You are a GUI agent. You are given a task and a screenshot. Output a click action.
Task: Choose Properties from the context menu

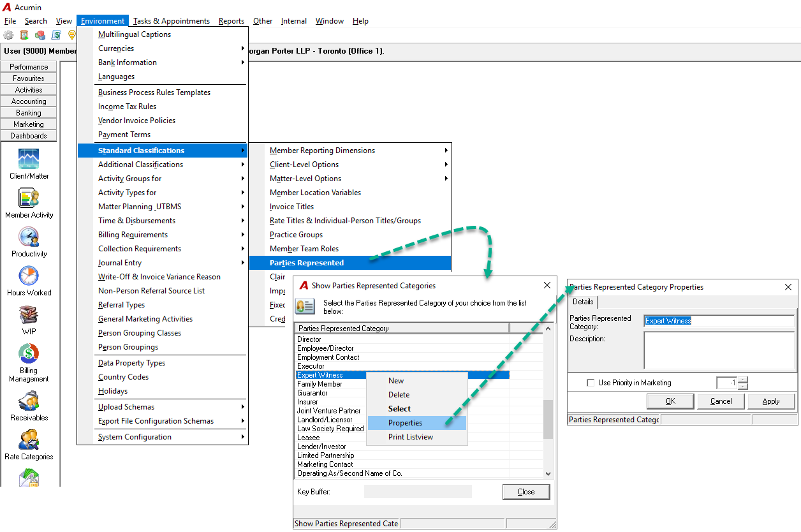tap(417, 423)
